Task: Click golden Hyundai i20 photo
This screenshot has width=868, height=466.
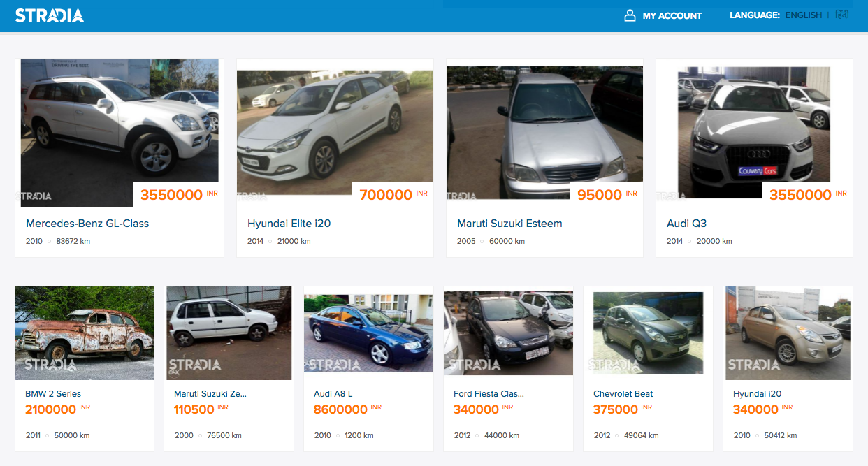Action: click(x=788, y=333)
